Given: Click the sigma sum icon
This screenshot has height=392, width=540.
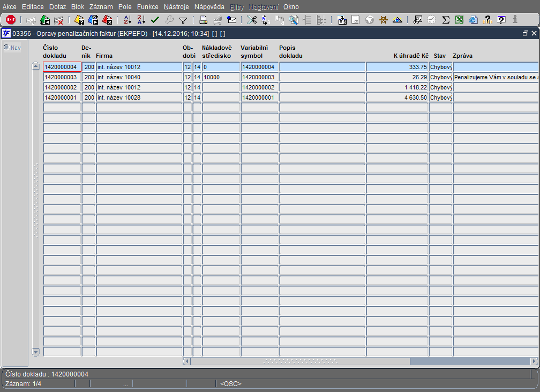Looking at the screenshot, I should [446, 20].
